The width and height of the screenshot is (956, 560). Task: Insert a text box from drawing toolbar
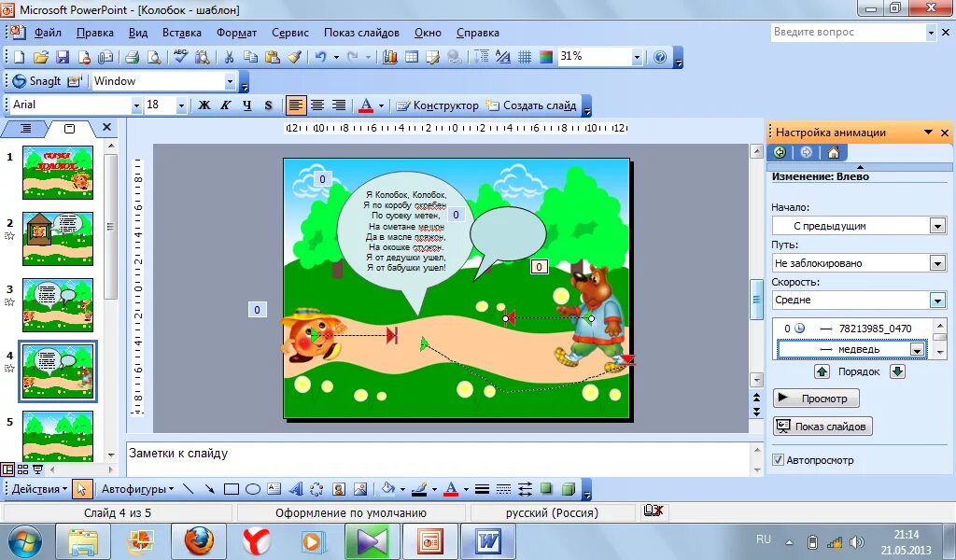pos(274,489)
